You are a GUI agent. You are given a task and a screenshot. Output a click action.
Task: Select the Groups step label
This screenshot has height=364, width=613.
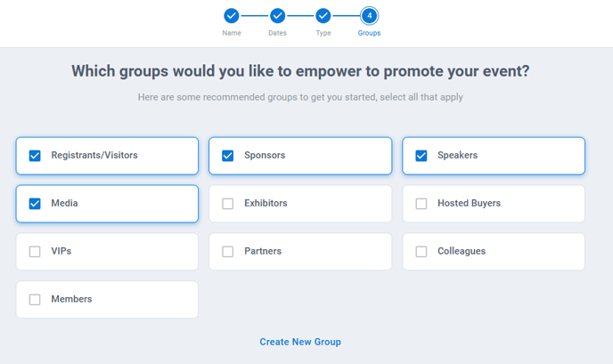[x=369, y=33]
